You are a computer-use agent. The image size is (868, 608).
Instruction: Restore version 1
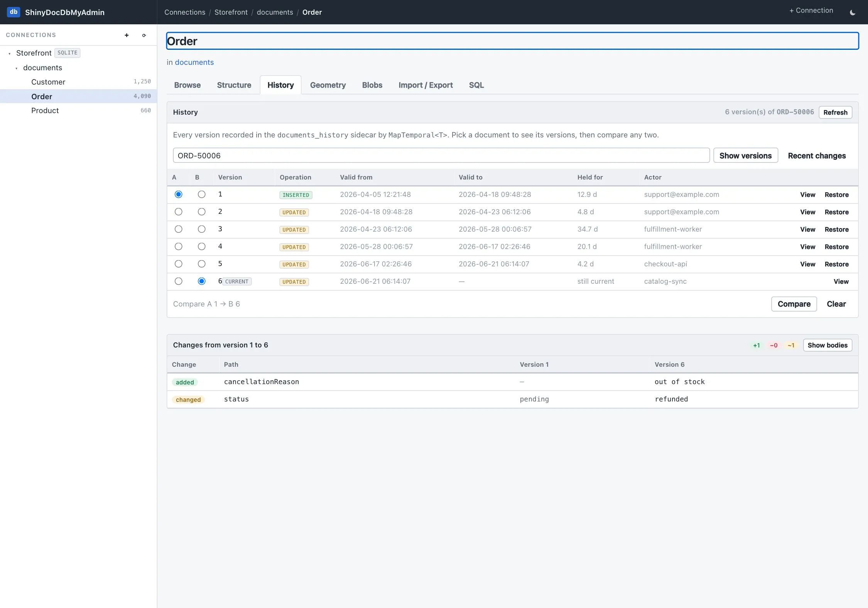point(836,195)
